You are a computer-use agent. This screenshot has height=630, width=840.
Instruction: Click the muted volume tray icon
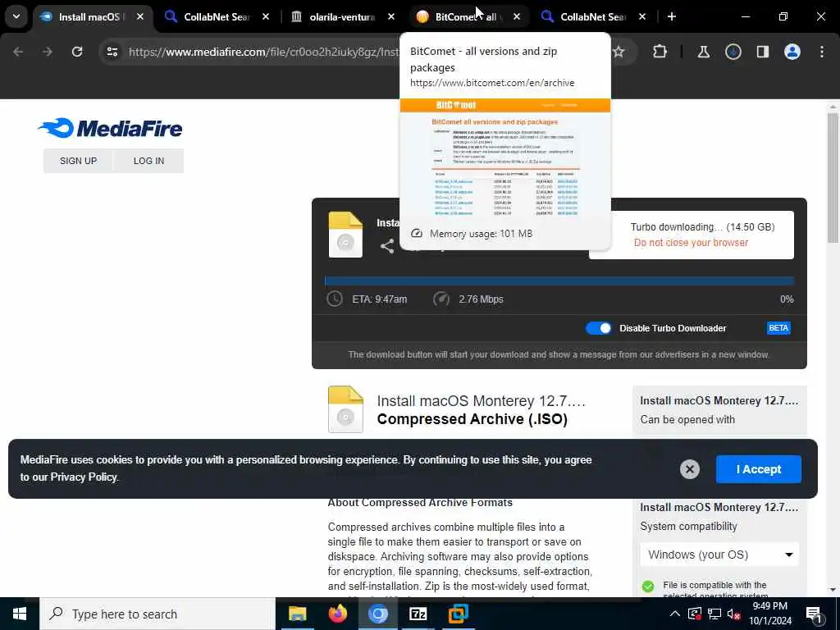(733, 614)
